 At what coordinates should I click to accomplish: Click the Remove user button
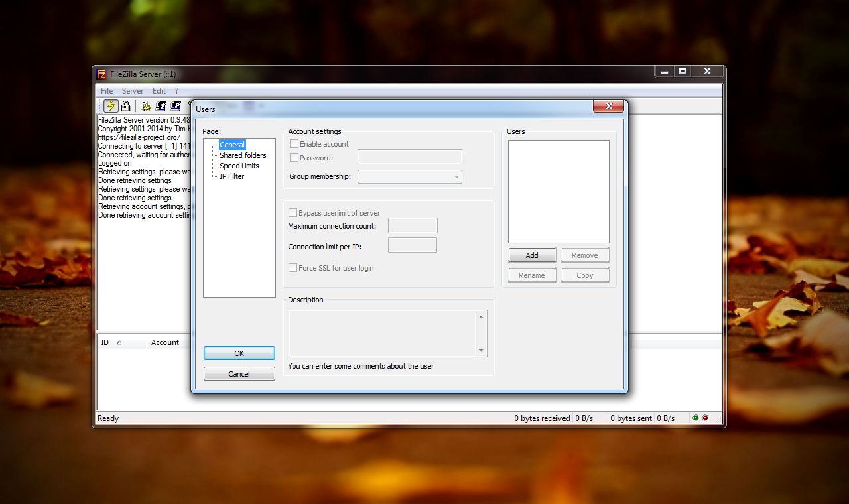(x=585, y=255)
